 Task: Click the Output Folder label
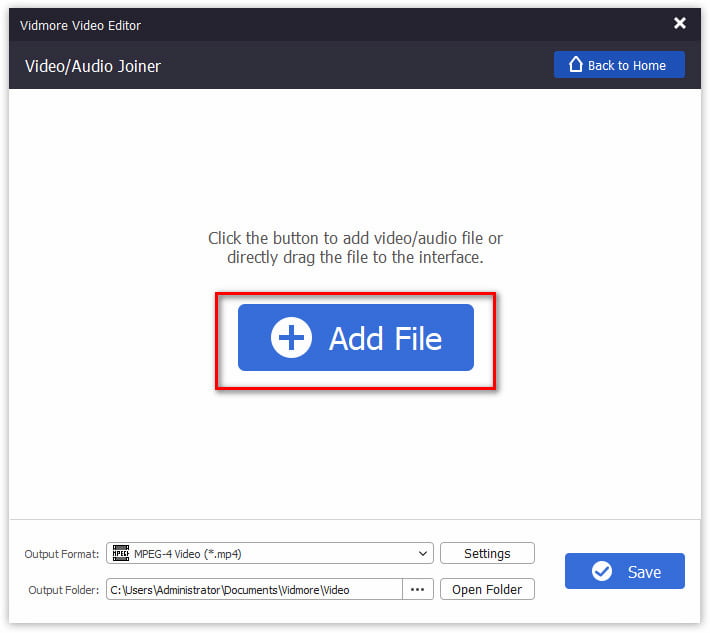62,590
